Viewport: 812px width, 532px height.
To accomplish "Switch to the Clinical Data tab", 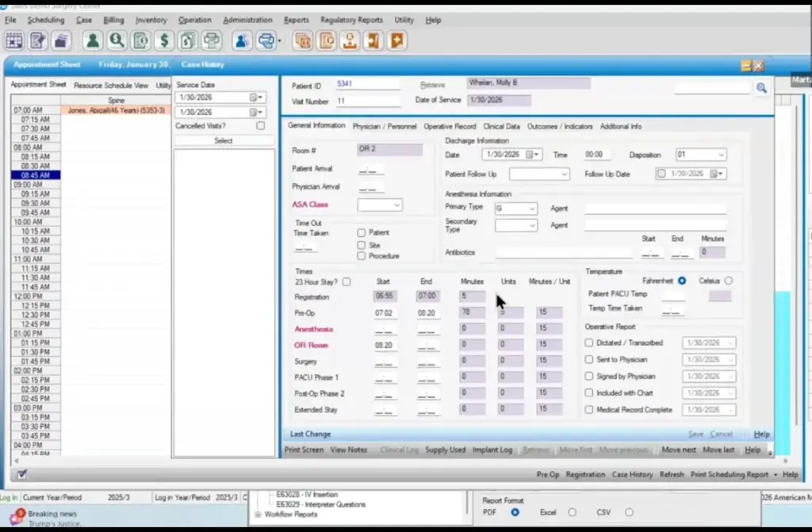I will click(501, 126).
